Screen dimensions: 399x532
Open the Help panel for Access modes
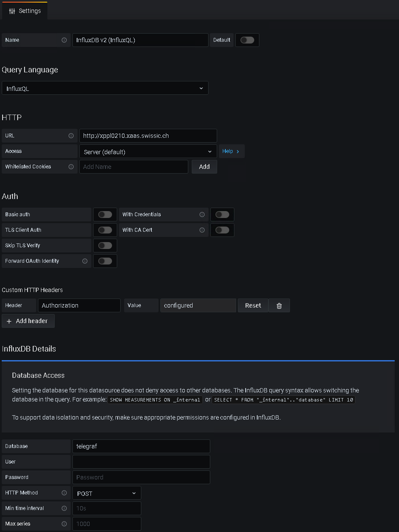click(x=231, y=151)
